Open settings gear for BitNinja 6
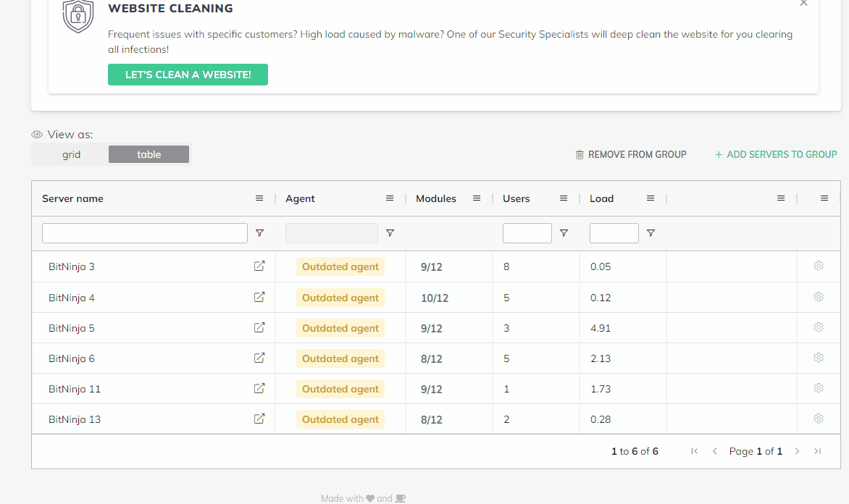Screen dimensions: 849x504 [x=818, y=357]
